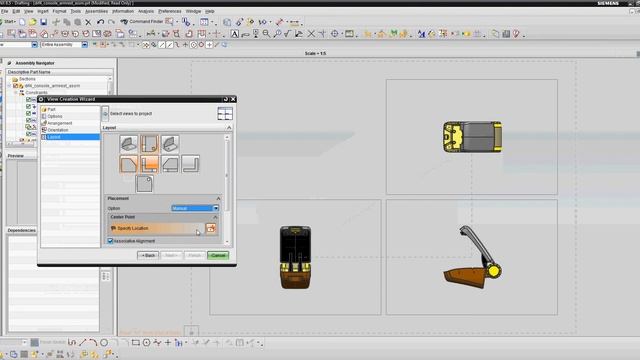Choose the left side view layout thumbnail

pos(129,164)
